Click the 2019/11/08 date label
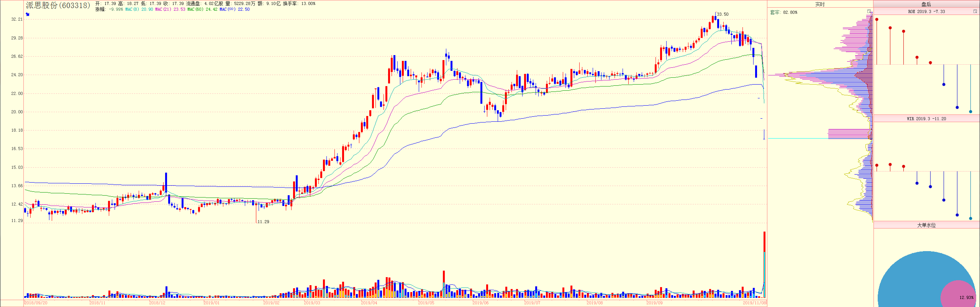Image resolution: width=980 pixels, height=307 pixels. pyautogui.click(x=754, y=303)
